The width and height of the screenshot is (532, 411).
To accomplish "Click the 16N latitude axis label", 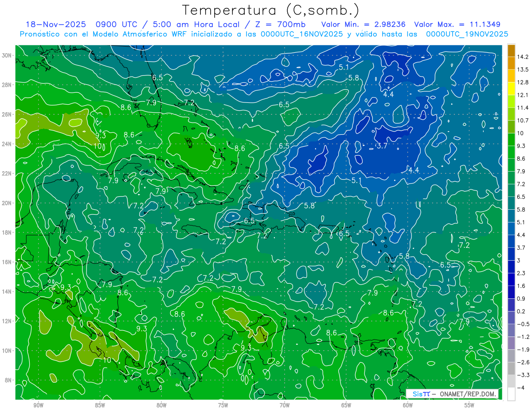I will tap(7, 262).
